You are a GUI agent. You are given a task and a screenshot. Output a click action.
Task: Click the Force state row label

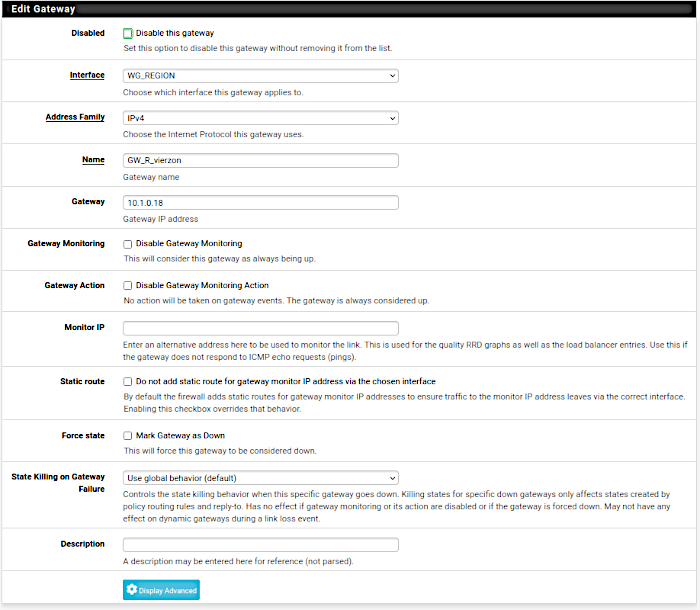tap(84, 435)
